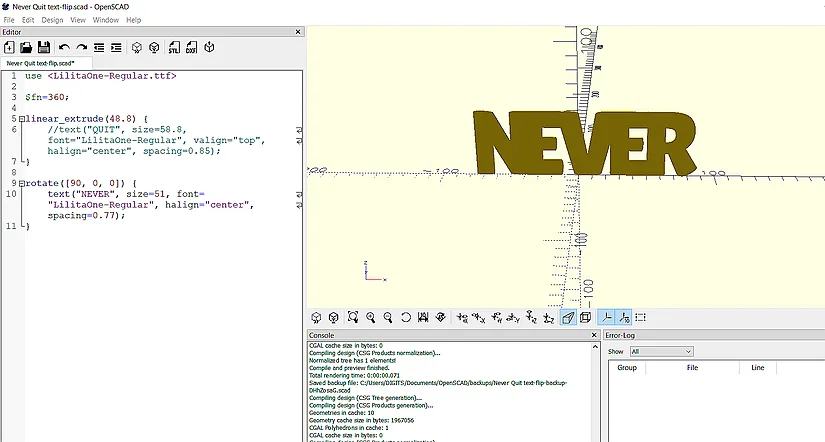Open the Design menu
The height and width of the screenshot is (442, 825).
click(52, 20)
